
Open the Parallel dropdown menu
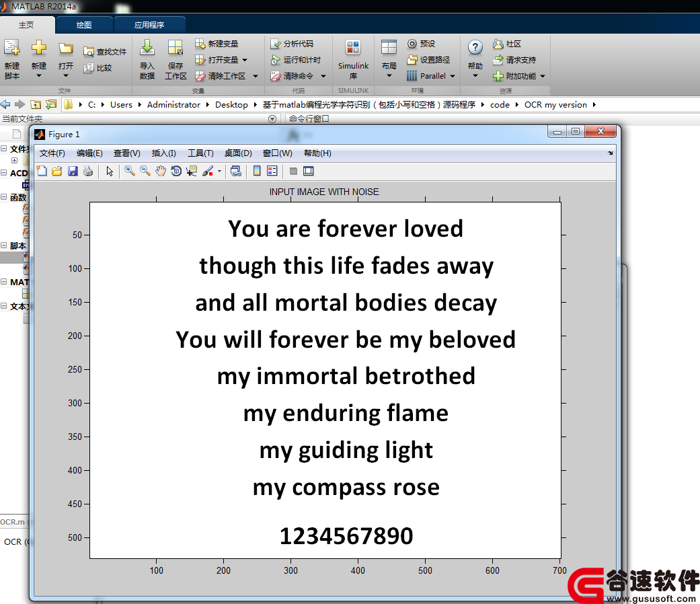point(431,76)
